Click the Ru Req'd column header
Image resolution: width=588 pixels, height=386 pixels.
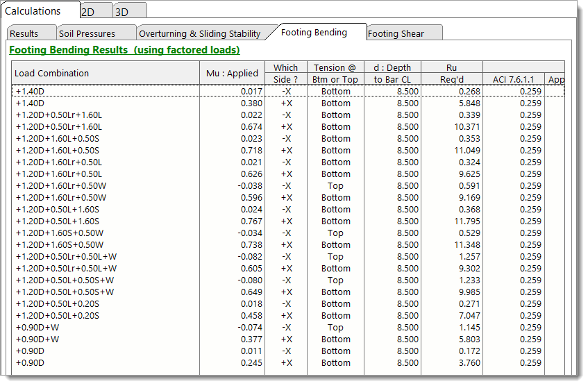(452, 73)
